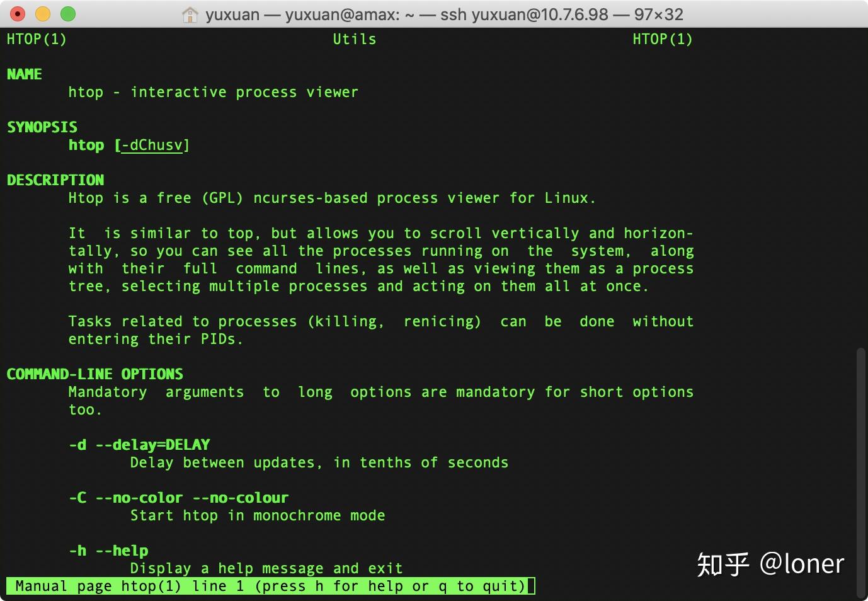868x601 pixels.
Task: Select the NAME section heading
Action: (x=24, y=74)
